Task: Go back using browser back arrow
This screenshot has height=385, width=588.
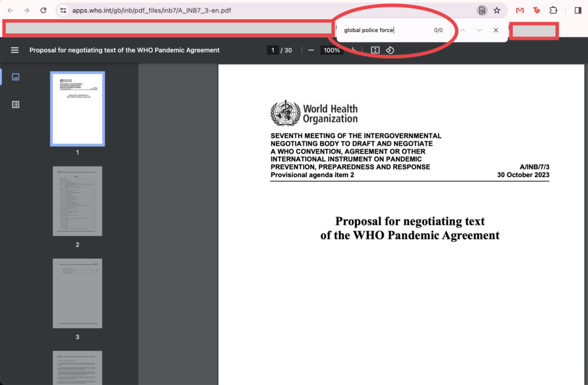Action: 10,10
